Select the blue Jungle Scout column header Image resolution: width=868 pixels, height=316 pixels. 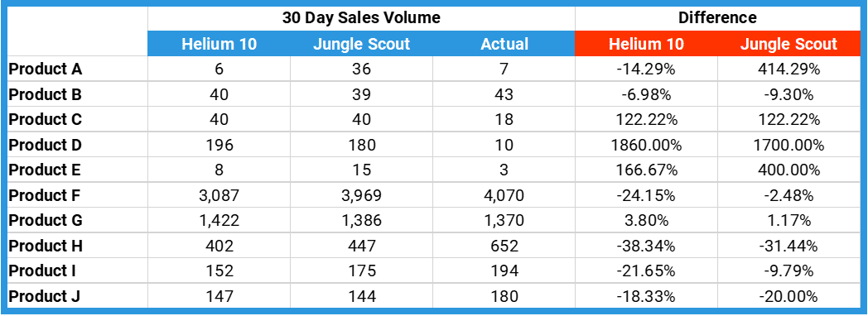coord(361,44)
